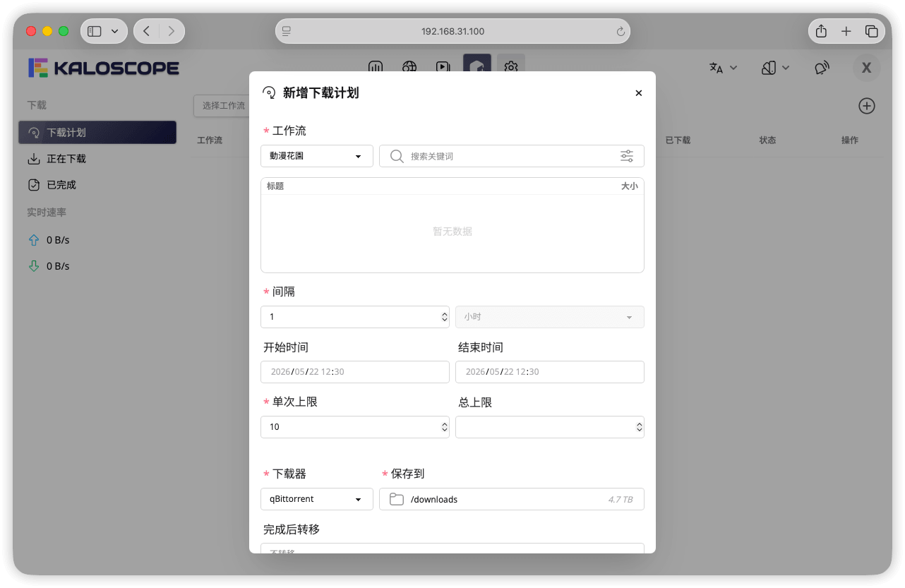Click the 状态 column header
905x588 pixels.
767,140
